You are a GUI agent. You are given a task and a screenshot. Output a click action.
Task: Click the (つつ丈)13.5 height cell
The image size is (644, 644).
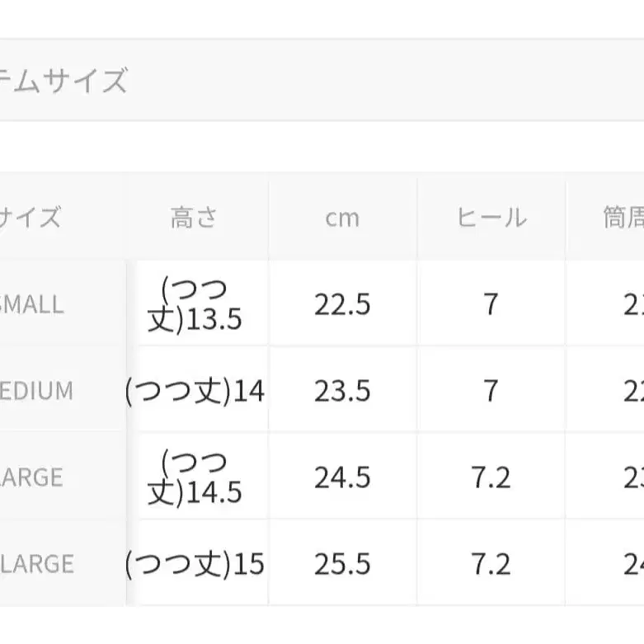coord(195,304)
